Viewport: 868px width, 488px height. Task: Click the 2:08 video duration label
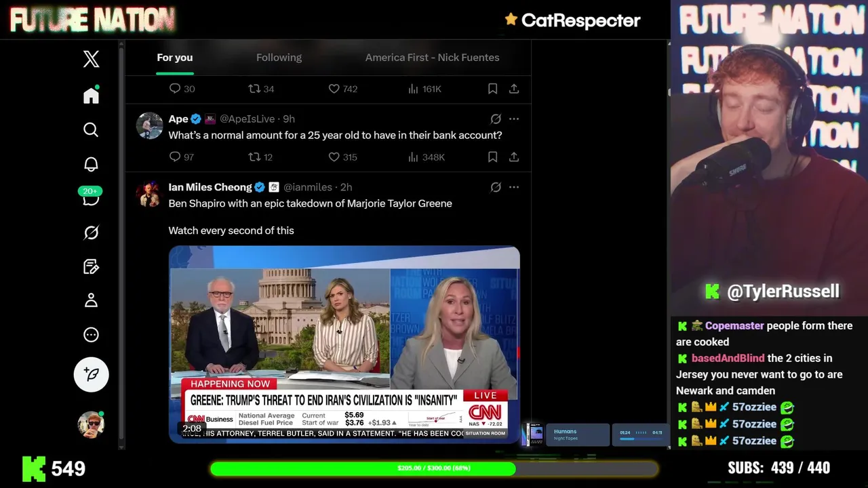point(192,428)
